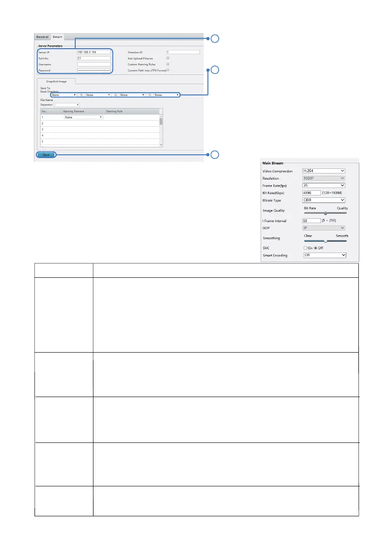Click the Port No. field
Screen dimensions: 392x557
click(x=94, y=58)
